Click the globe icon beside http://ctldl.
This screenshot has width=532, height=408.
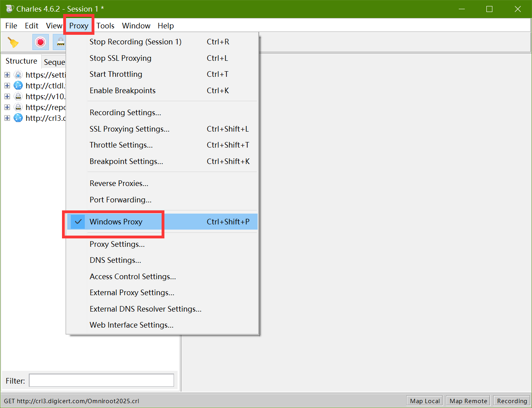[18, 86]
